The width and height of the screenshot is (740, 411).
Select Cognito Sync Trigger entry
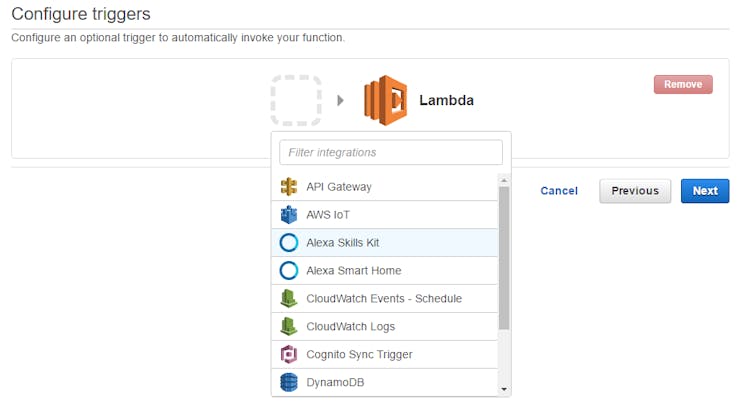coord(385,354)
